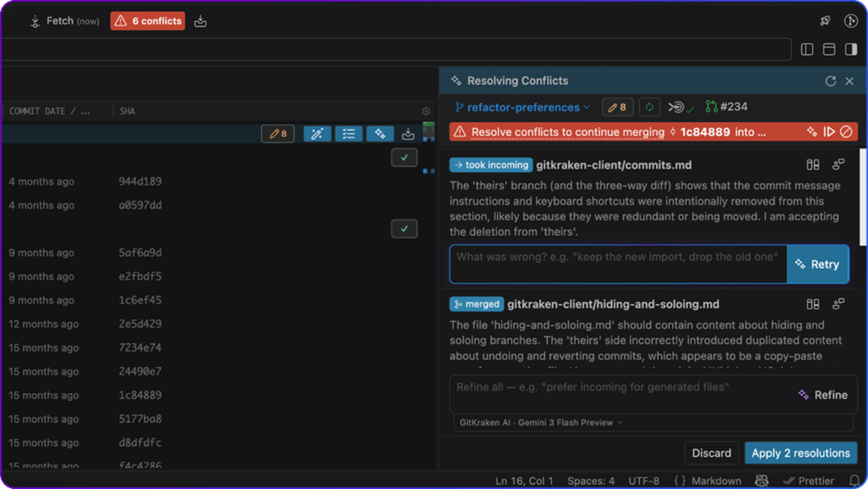Close the Resolving Conflicts panel
The height and width of the screenshot is (489, 868).
pyautogui.click(x=849, y=81)
